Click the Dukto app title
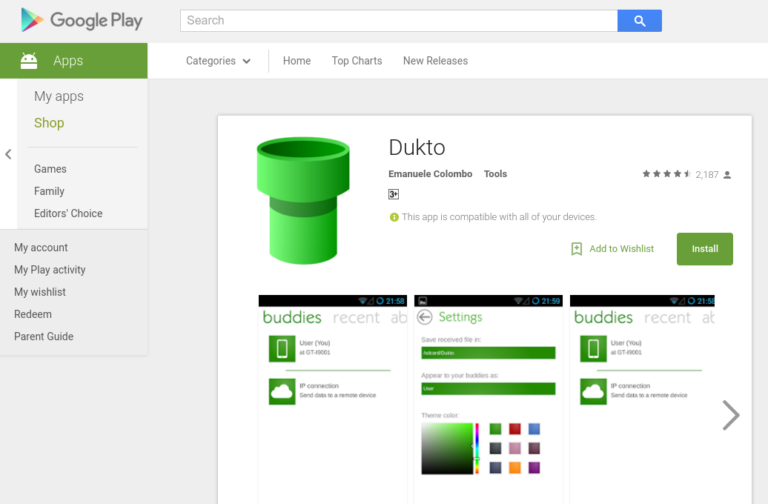 [x=417, y=147]
